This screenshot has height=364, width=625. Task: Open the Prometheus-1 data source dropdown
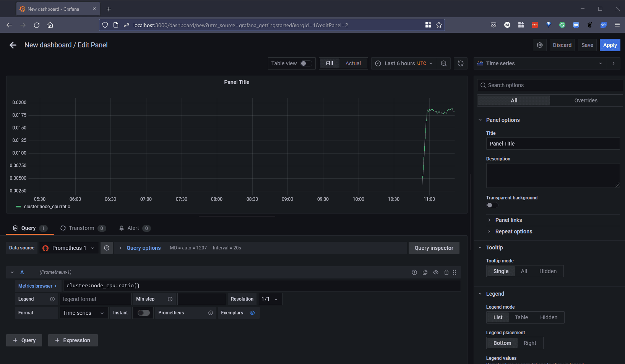69,248
